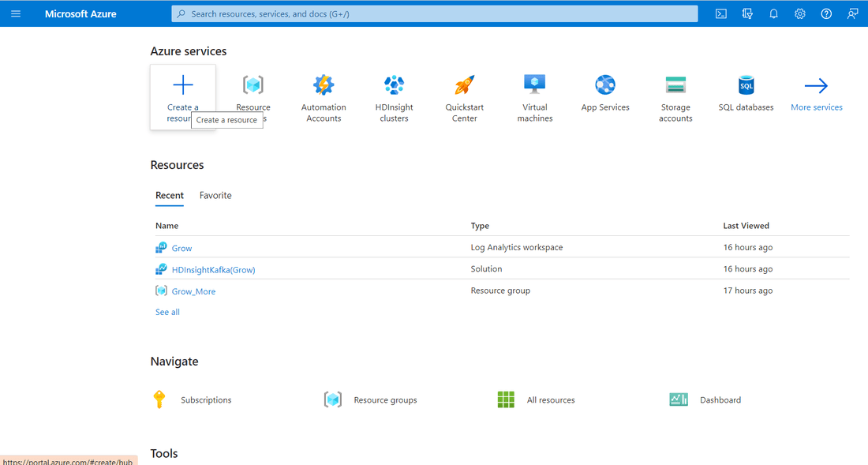Click the SQL databases label text
868x465 pixels.
[746, 107]
